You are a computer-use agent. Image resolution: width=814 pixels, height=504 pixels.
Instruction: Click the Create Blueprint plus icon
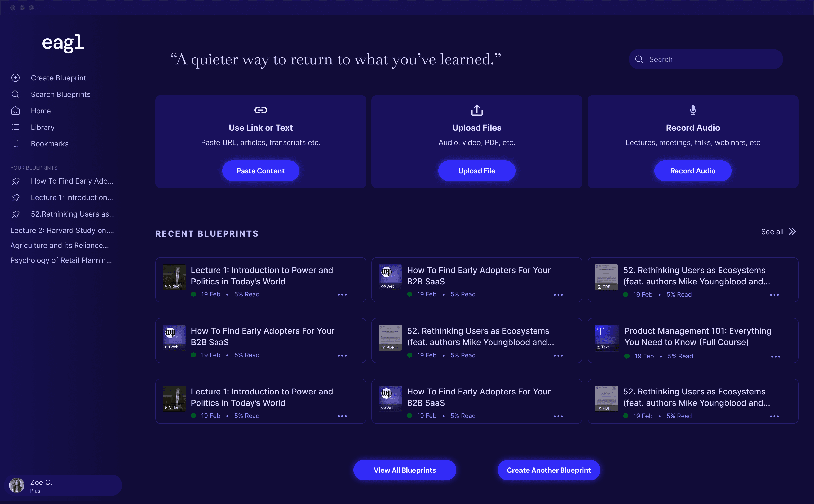(15, 78)
